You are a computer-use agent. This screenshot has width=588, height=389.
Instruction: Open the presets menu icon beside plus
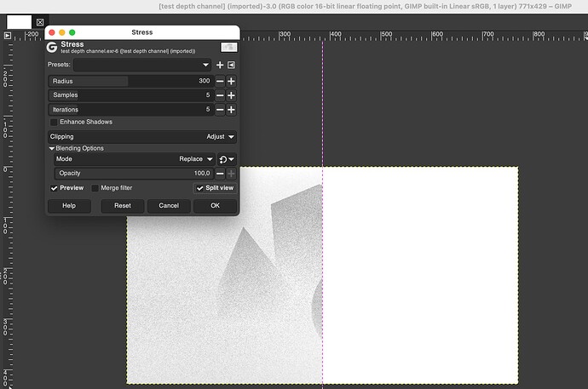tap(232, 66)
